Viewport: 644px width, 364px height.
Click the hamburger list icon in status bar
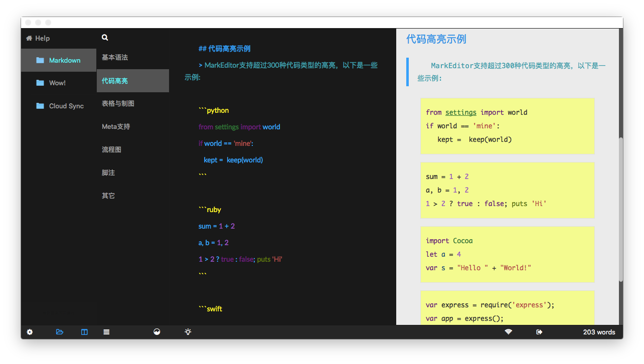(x=106, y=332)
